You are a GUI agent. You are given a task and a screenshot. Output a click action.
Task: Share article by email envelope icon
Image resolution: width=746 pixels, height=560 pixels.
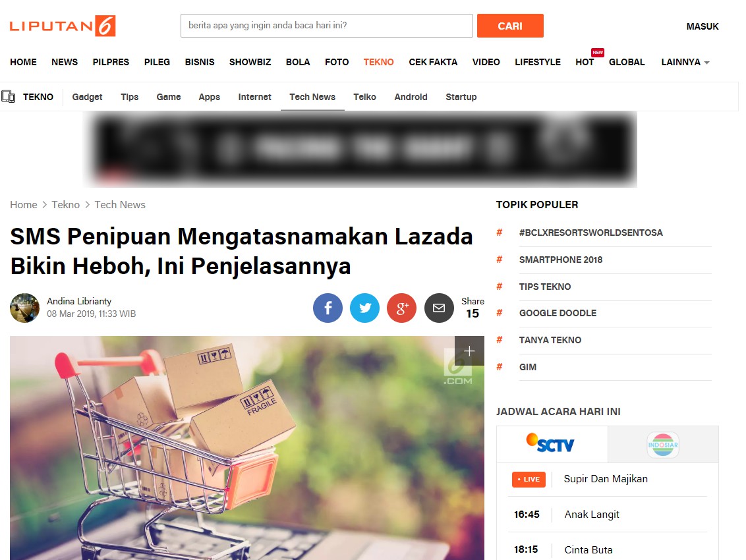click(439, 308)
